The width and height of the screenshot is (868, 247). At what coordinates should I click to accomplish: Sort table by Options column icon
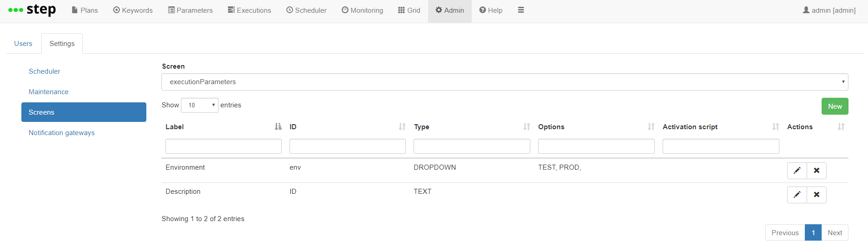click(651, 127)
